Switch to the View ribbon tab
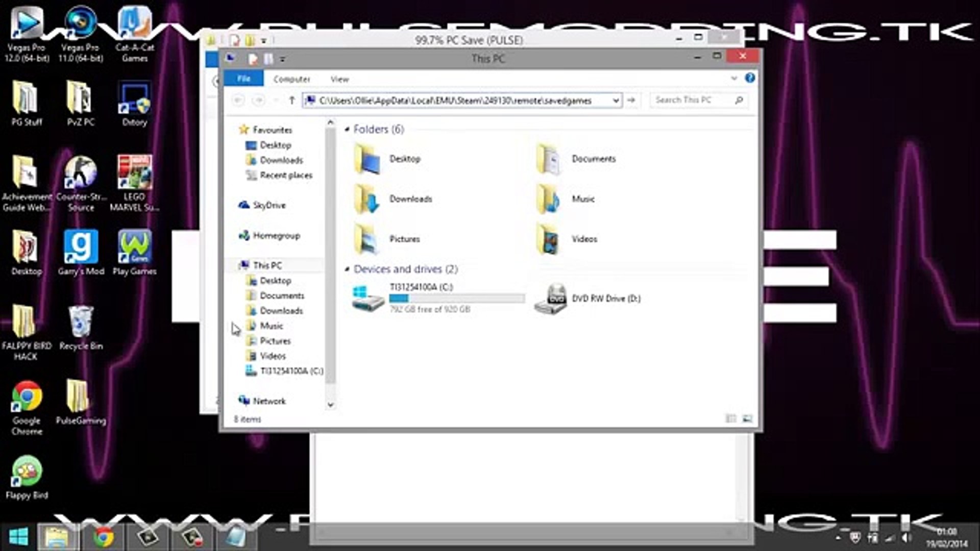This screenshot has width=980, height=551. (339, 79)
